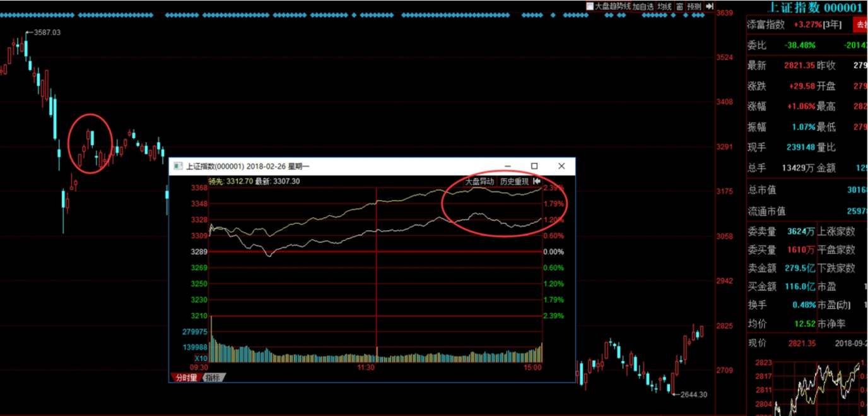Viewport: 868px width, 416px height.
Task: Click the 预测 toolbar button
Action: pos(694,6)
